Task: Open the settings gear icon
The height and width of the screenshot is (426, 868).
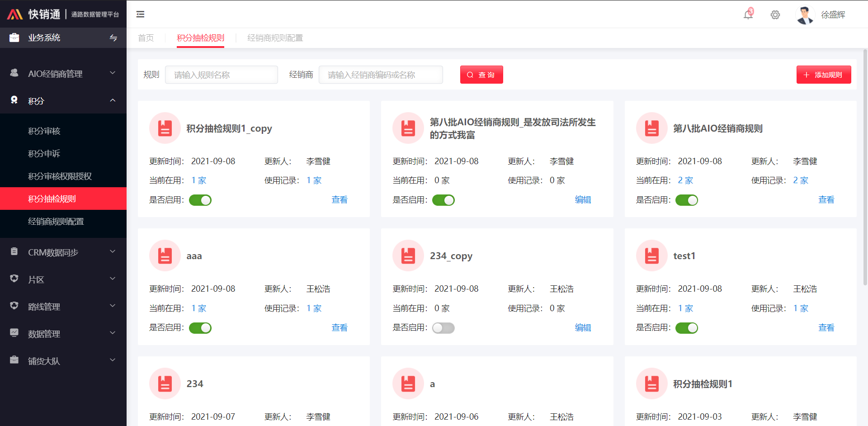Action: 775,15
